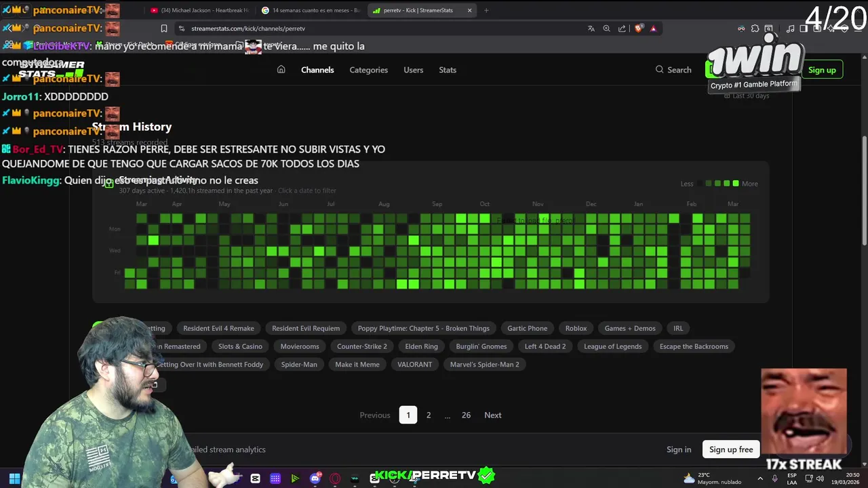Click the microphone icon in system tray
Viewport: 868px width, 488px height.
(x=775, y=479)
